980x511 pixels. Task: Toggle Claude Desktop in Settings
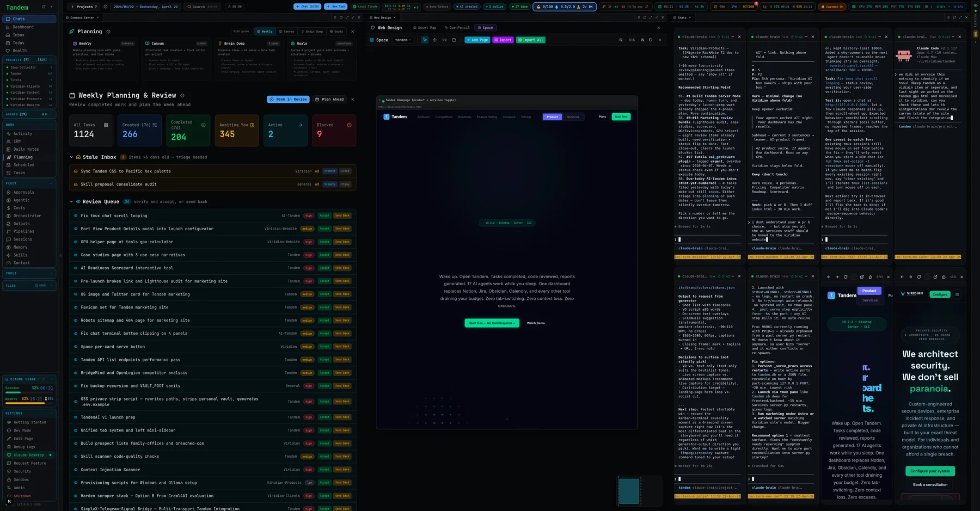tap(29, 455)
